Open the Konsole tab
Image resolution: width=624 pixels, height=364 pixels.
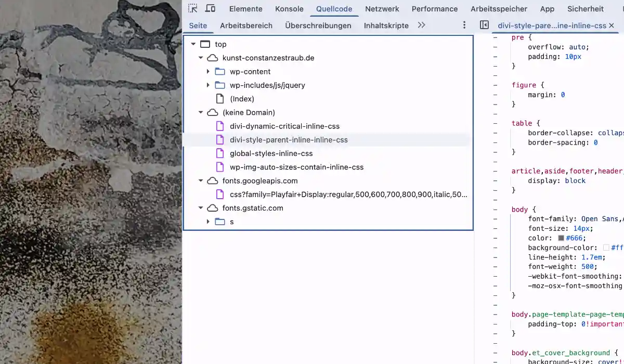[290, 9]
